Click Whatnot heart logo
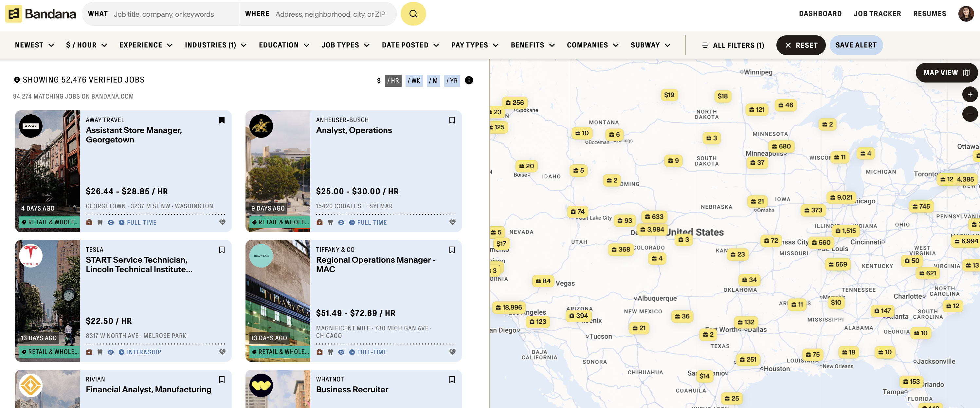Viewport: 980px width, 408px height. [261, 385]
